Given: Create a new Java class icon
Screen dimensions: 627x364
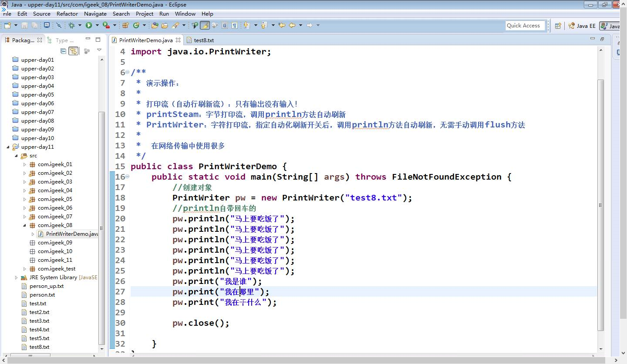Looking at the screenshot, I should coord(136,25).
